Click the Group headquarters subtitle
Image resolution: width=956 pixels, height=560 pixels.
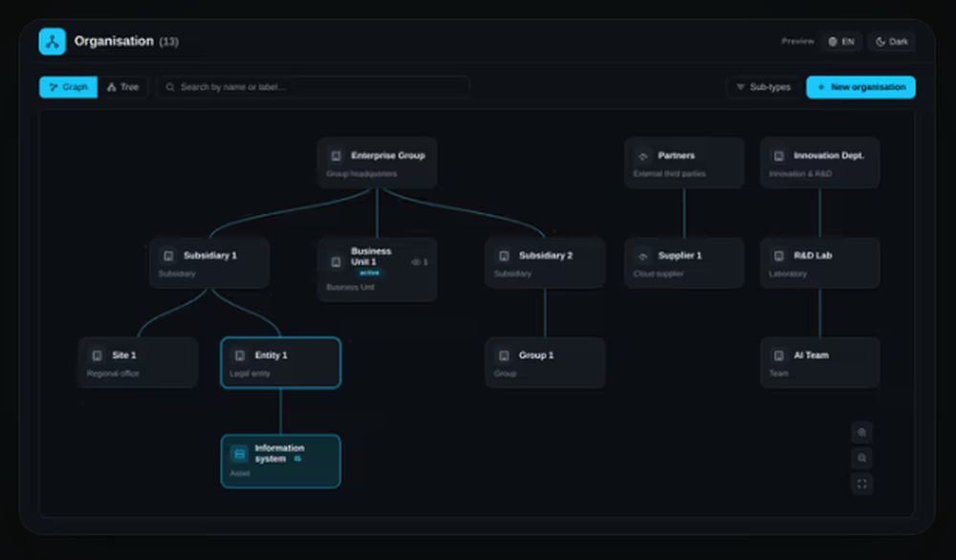pos(361,174)
